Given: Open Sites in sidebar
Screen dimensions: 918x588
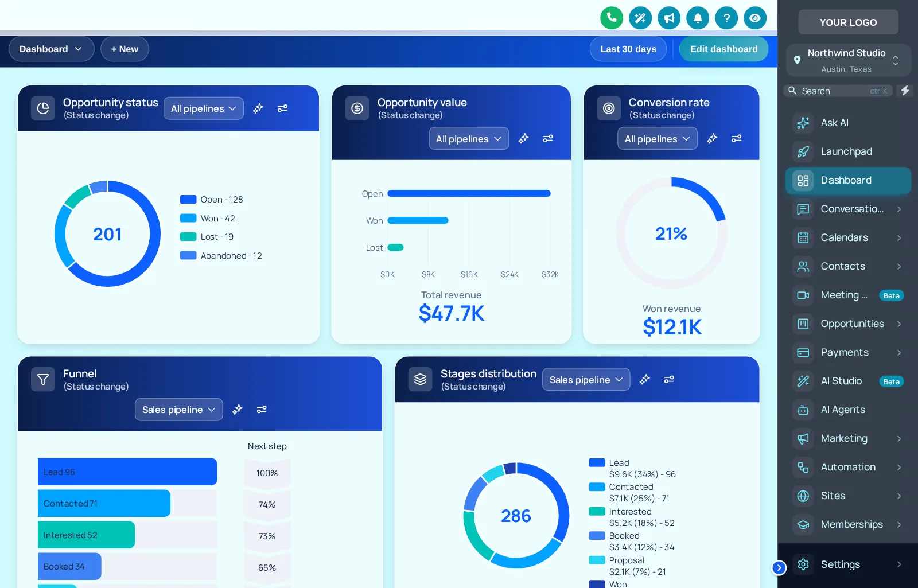Looking at the screenshot, I should tap(848, 496).
